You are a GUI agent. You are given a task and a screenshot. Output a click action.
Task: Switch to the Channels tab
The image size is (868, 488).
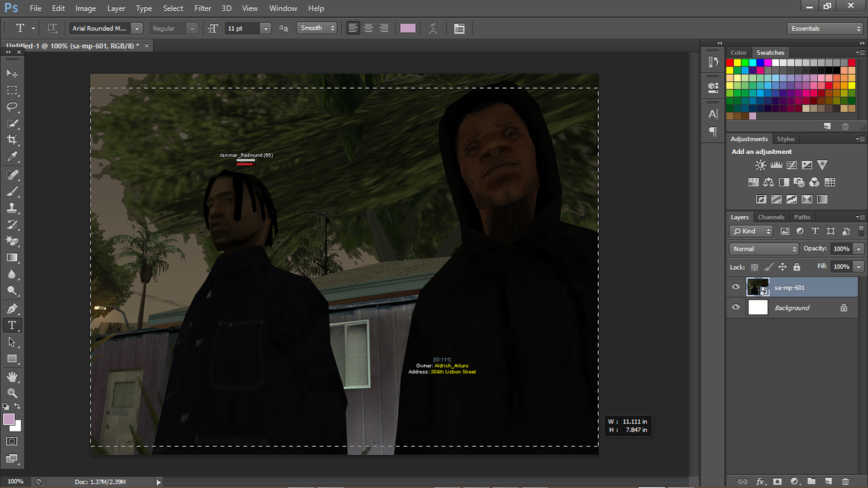point(771,218)
